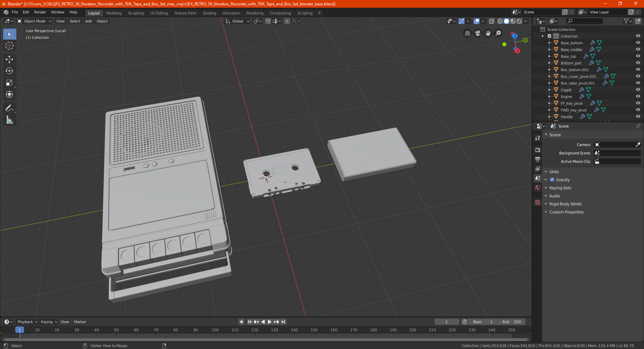
Task: Open the Texture properties tab
Action: [538, 202]
